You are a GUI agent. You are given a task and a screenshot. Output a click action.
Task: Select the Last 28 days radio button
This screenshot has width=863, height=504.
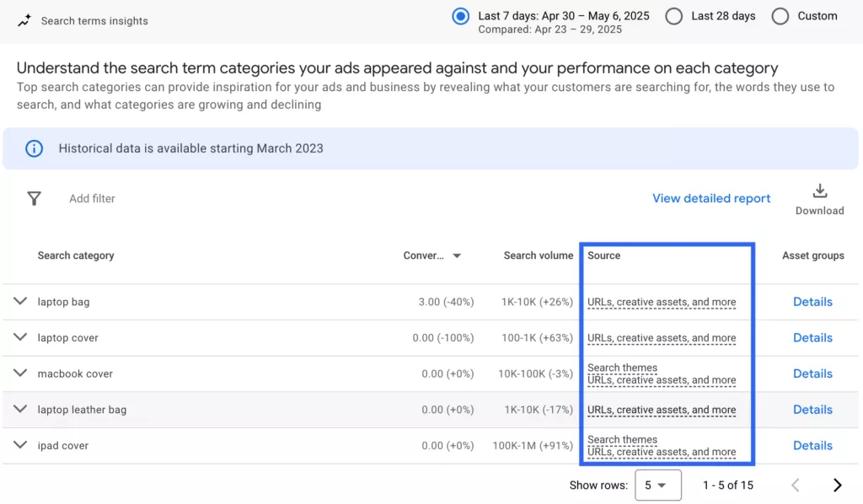click(x=673, y=17)
